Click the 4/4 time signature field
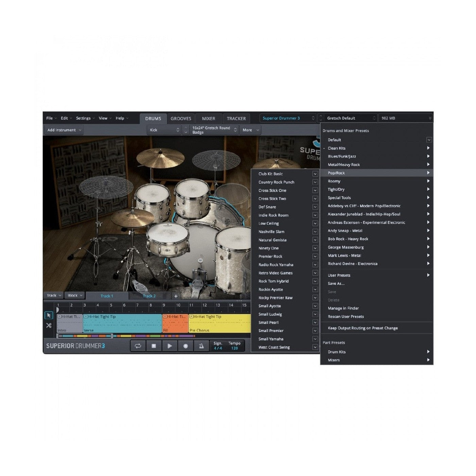Viewport: 476px width, 476px height. 218,346
